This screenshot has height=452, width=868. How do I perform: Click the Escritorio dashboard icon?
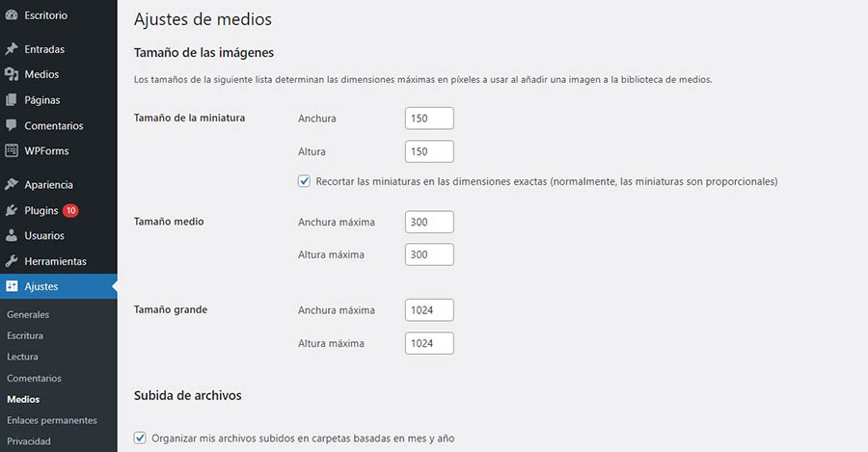tap(12, 15)
